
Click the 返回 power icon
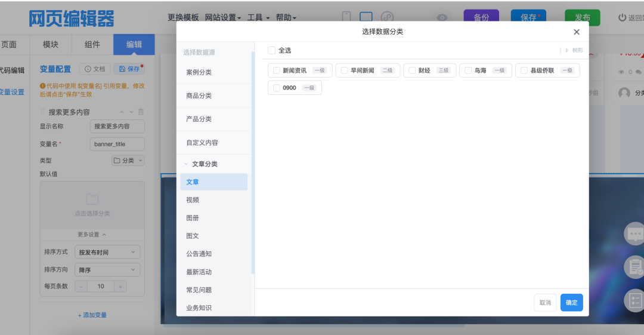point(622,18)
